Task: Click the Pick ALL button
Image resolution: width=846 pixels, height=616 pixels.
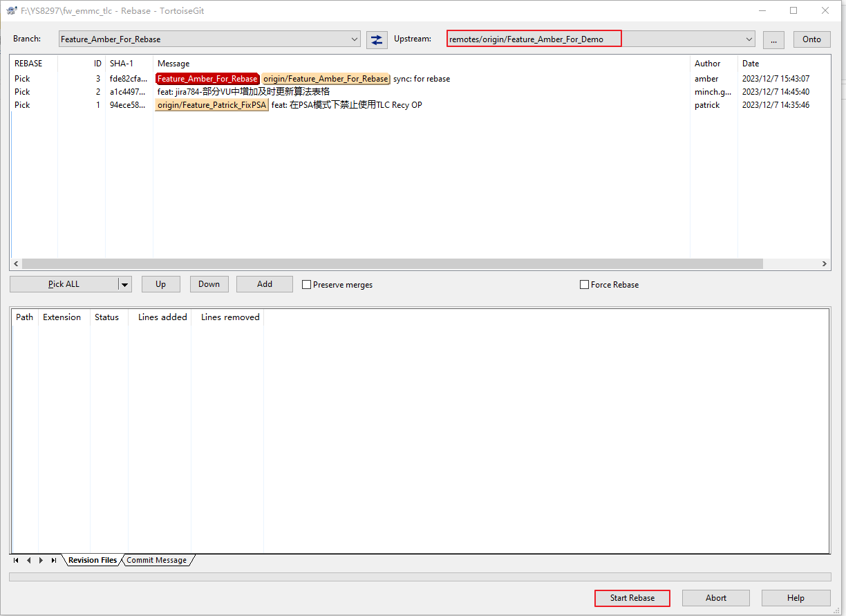Action: [x=64, y=284]
